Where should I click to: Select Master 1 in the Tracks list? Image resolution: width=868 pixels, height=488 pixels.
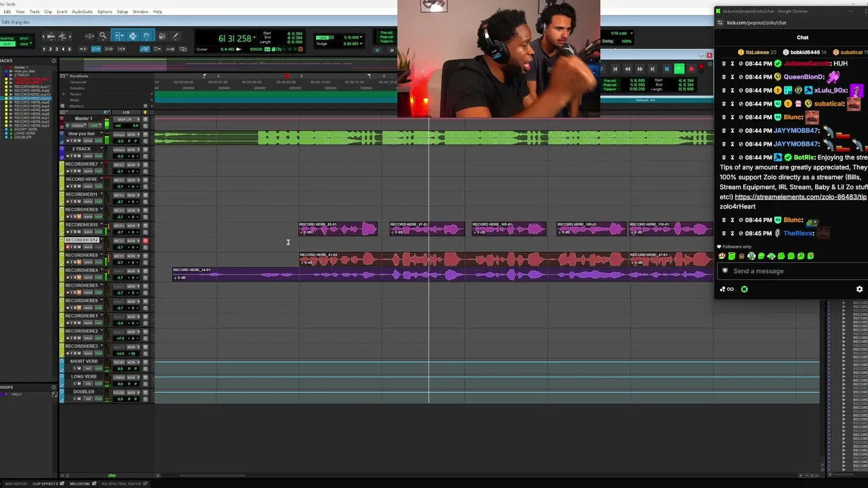point(21,68)
